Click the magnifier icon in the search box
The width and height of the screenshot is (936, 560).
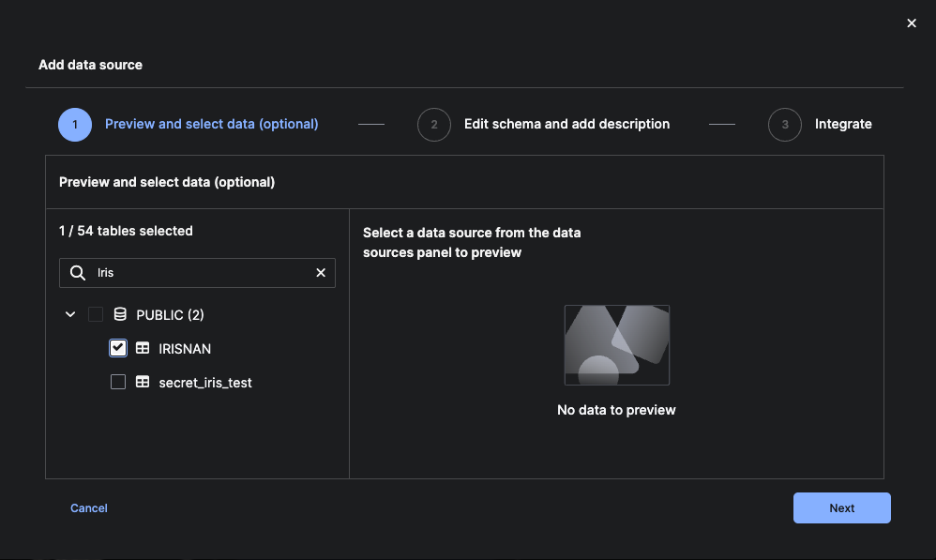pos(78,273)
